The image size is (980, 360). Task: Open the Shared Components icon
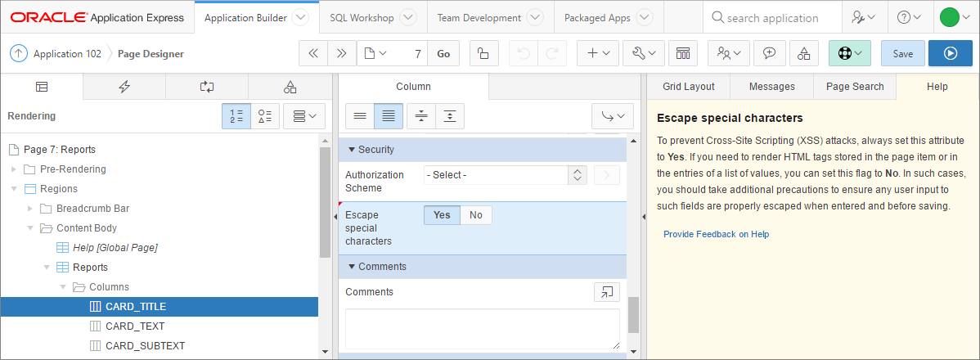point(803,53)
